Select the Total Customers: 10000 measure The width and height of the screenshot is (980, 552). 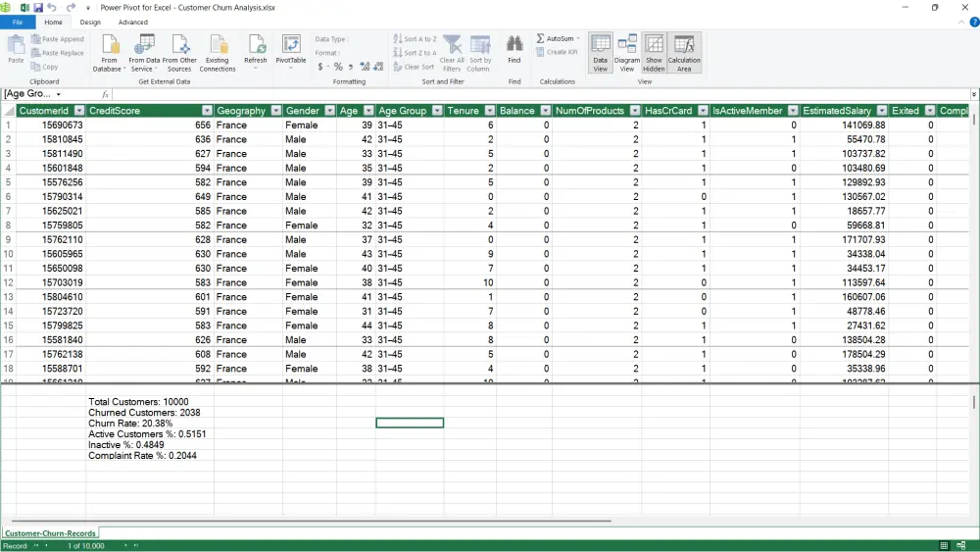(x=138, y=402)
